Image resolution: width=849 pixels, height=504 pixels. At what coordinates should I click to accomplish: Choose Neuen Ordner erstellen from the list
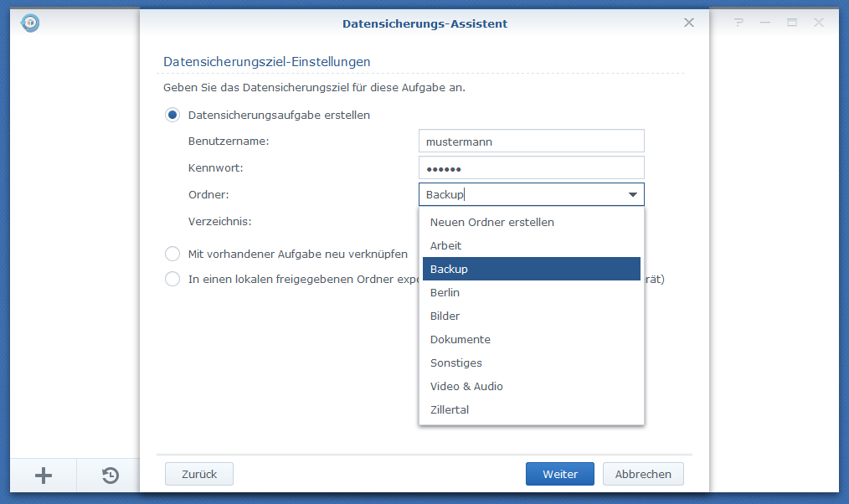pos(491,222)
